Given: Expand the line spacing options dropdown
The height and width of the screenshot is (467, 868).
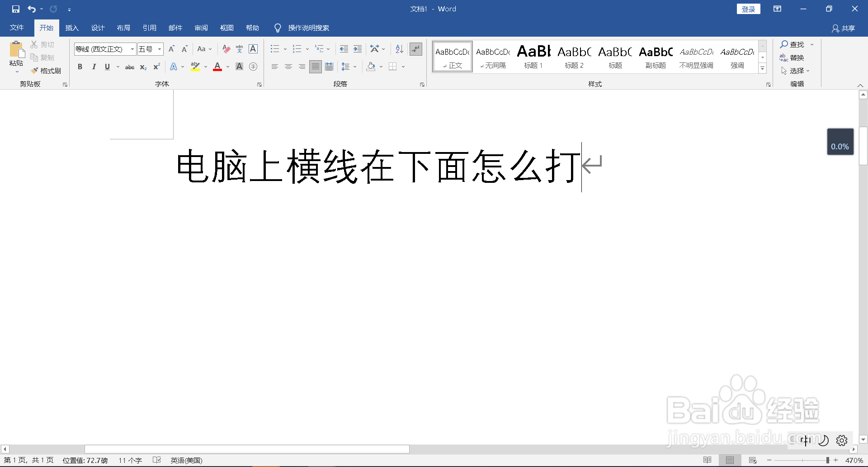Looking at the screenshot, I should (354, 67).
